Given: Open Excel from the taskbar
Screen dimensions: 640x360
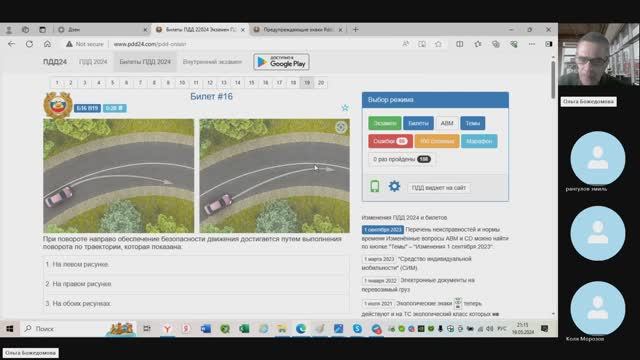Looking at the screenshot, I should coord(244,329).
